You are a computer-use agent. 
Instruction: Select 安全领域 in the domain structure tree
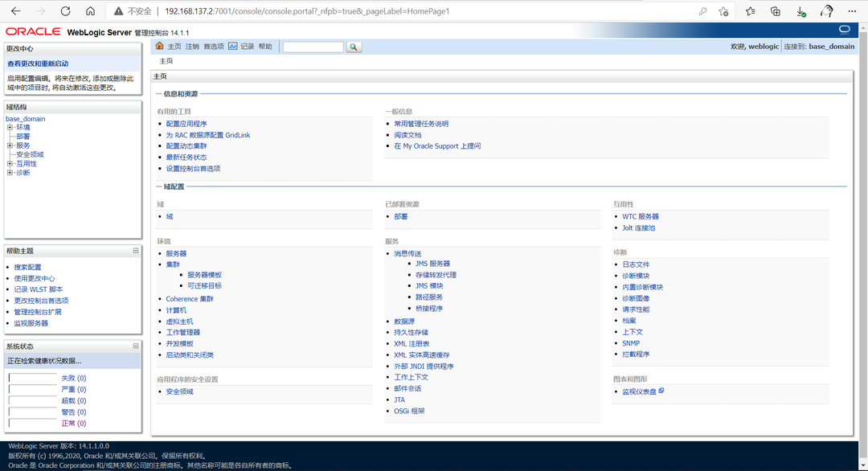(x=30, y=154)
